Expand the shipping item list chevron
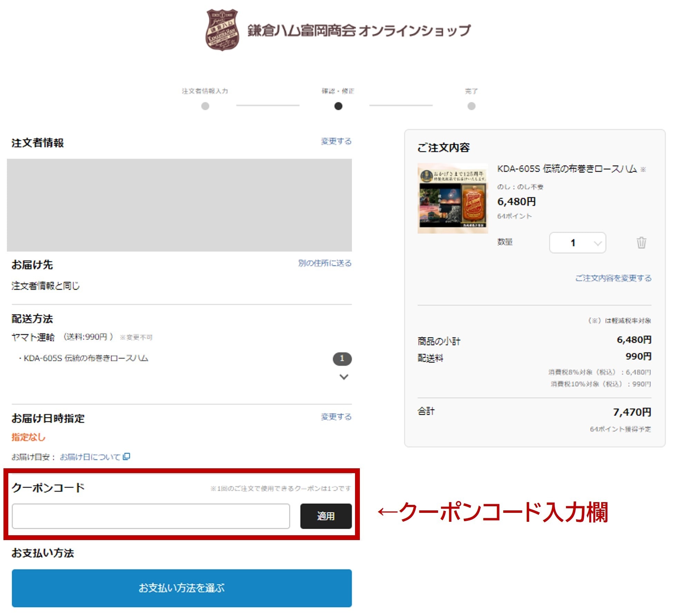 coord(344,377)
